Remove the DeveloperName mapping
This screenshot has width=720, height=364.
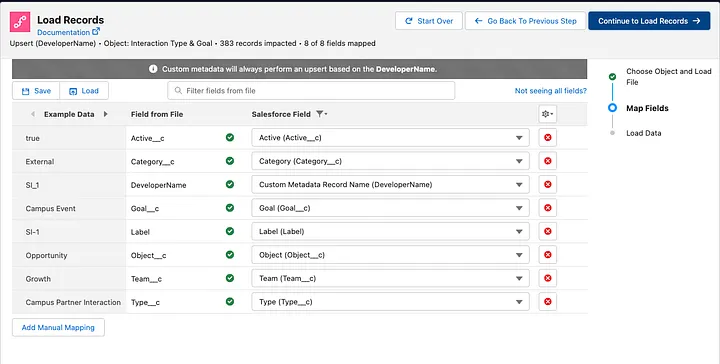coord(547,184)
